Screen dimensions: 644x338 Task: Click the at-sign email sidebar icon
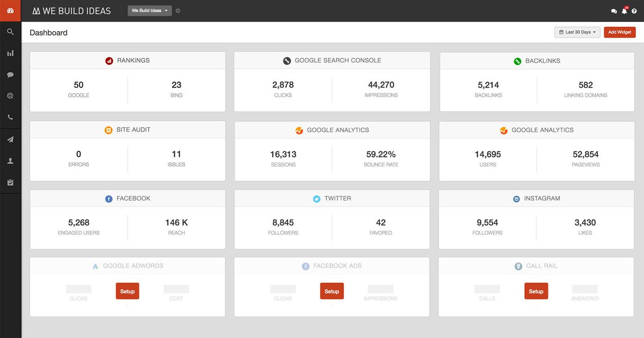(10, 96)
